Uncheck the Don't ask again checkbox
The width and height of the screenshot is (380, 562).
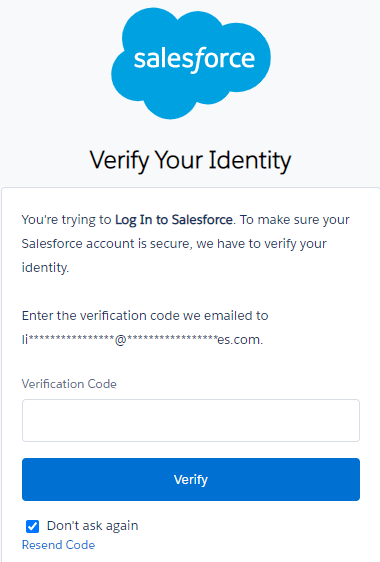coord(32,526)
